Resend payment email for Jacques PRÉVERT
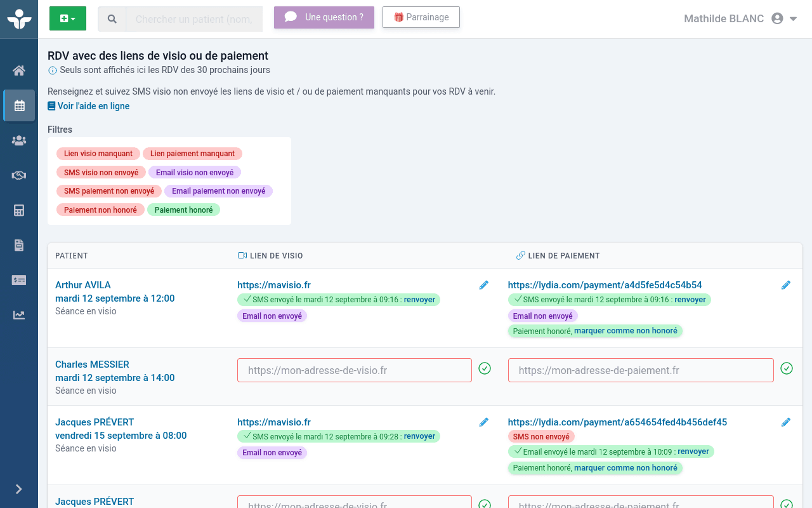The height and width of the screenshot is (508, 812). (693, 451)
